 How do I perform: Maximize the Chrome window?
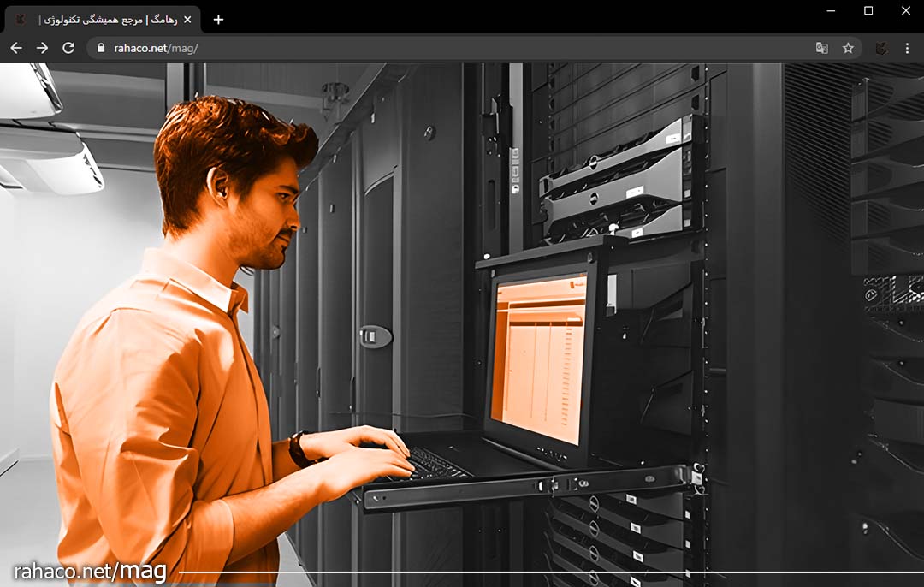[868, 10]
